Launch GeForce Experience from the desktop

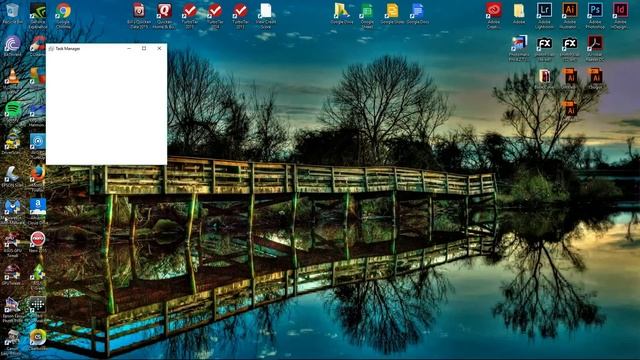click(38, 11)
